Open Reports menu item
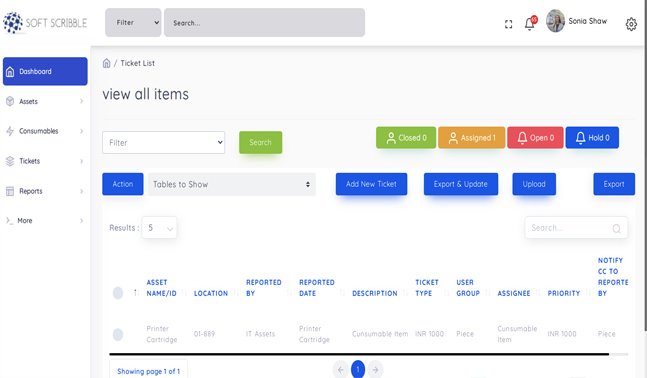Viewport: 647px width, 378px height. tap(45, 191)
